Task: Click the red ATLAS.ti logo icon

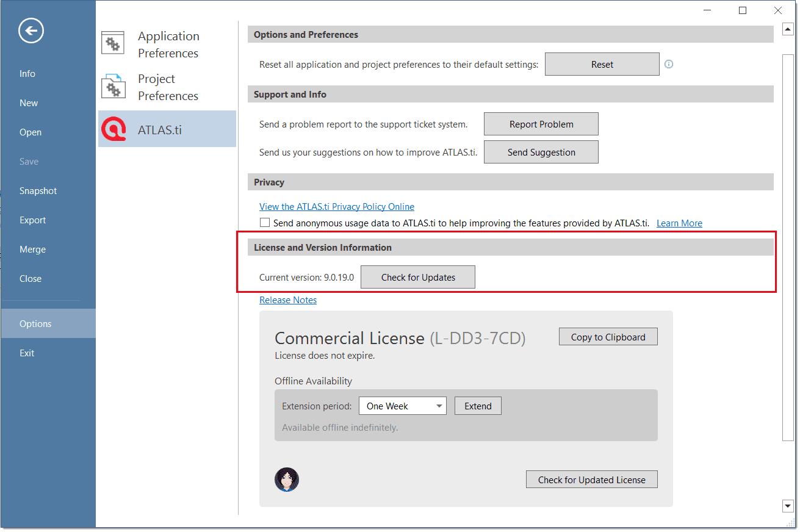Action: (x=114, y=129)
